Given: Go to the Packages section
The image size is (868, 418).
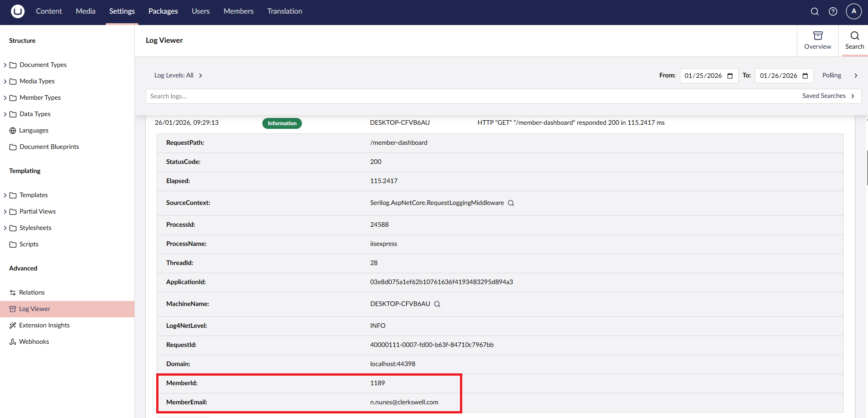Looking at the screenshot, I should 163,11.
